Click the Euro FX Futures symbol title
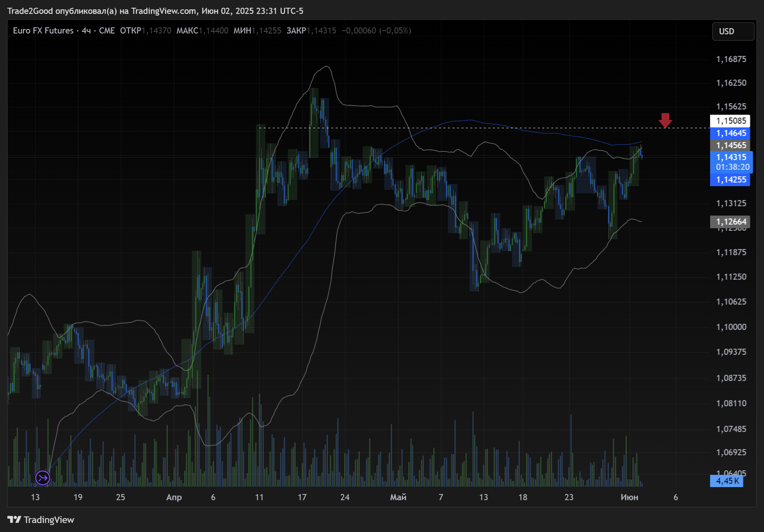 click(43, 31)
